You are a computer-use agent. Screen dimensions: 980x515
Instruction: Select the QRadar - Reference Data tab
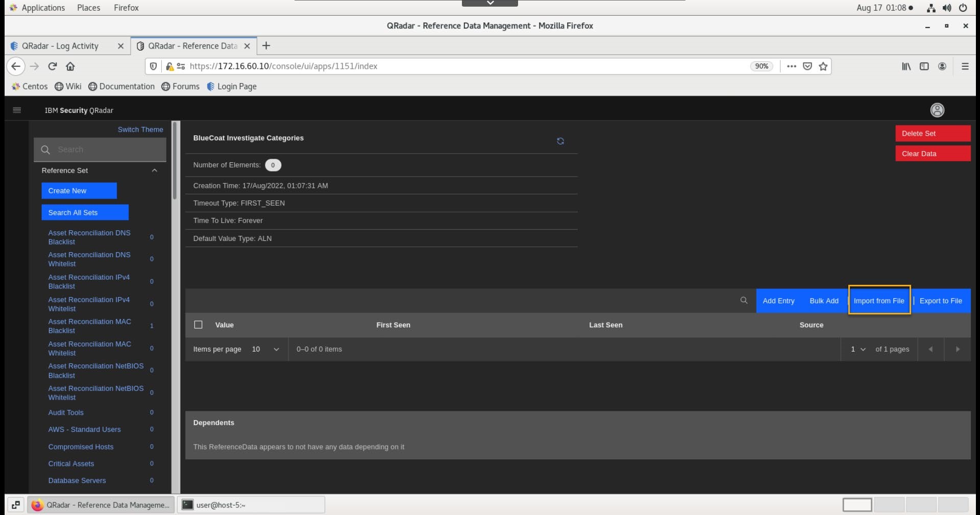tap(193, 46)
